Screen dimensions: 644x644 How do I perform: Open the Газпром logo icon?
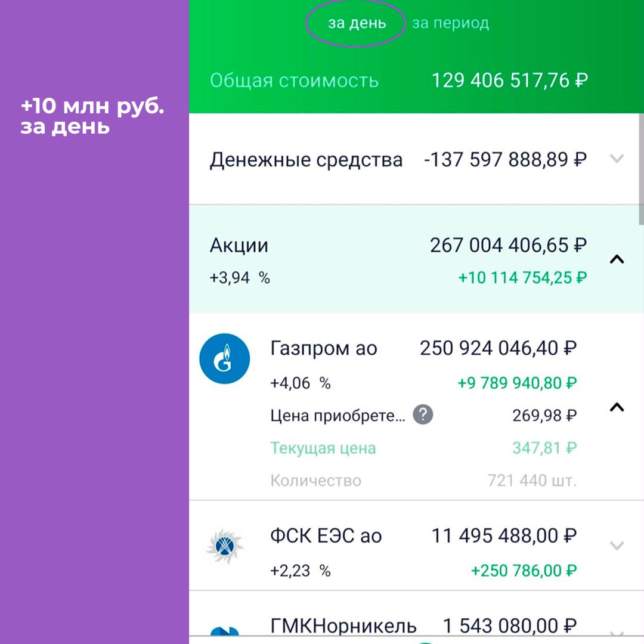click(225, 358)
